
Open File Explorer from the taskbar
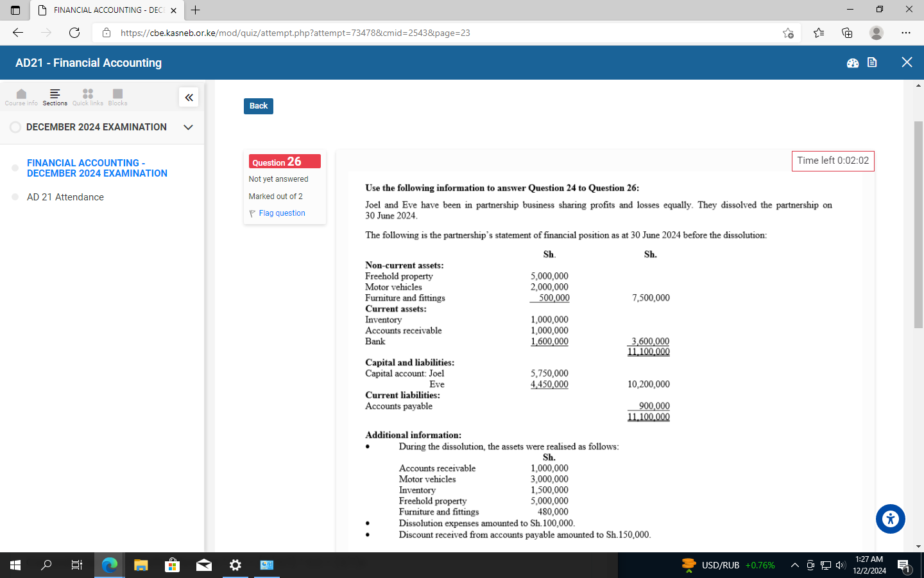[141, 565]
